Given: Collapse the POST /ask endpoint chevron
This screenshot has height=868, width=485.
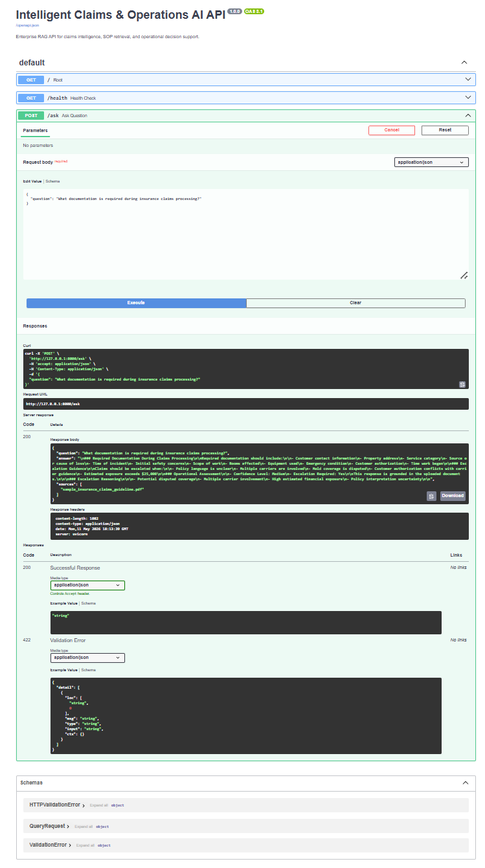Looking at the screenshot, I should point(468,116).
